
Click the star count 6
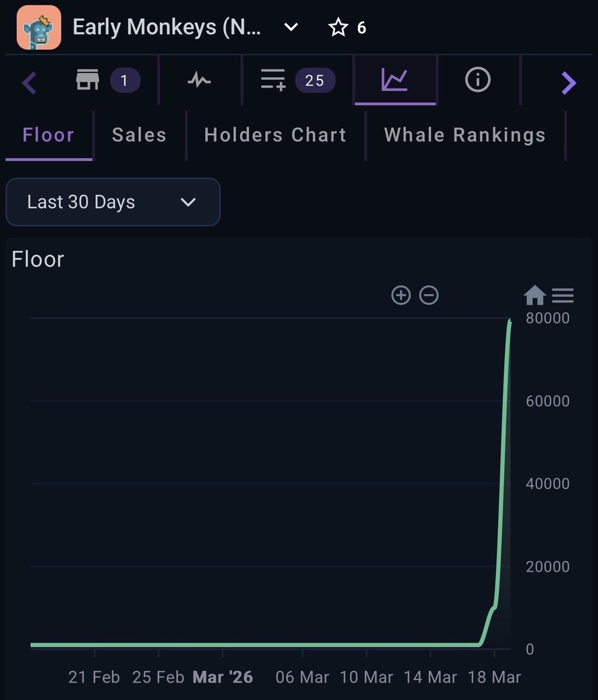[361, 28]
